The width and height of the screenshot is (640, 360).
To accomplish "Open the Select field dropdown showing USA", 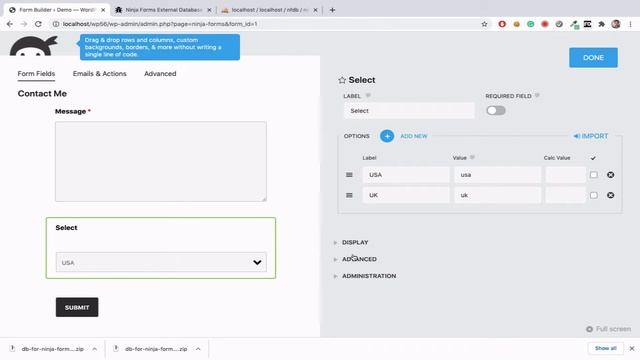I will pyautogui.click(x=161, y=262).
